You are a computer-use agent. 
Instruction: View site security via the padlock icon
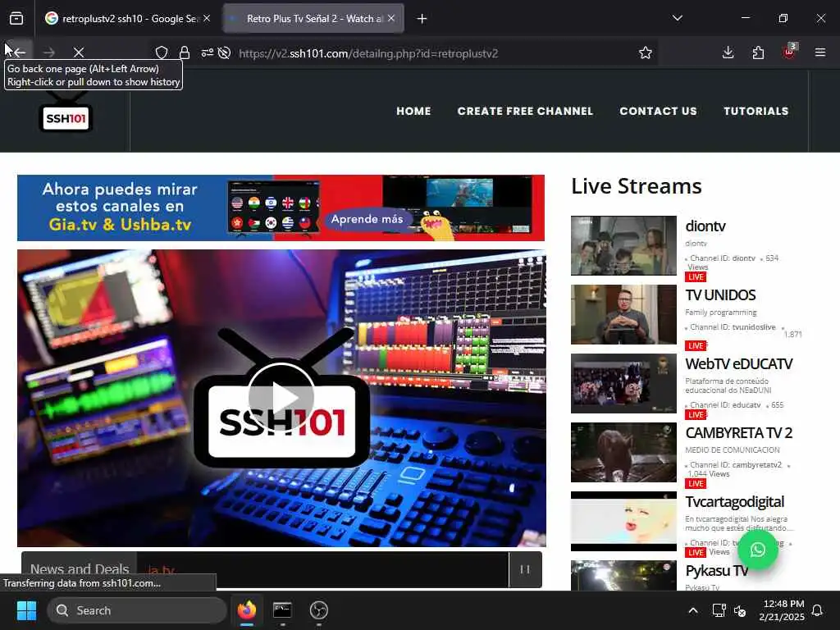click(185, 52)
